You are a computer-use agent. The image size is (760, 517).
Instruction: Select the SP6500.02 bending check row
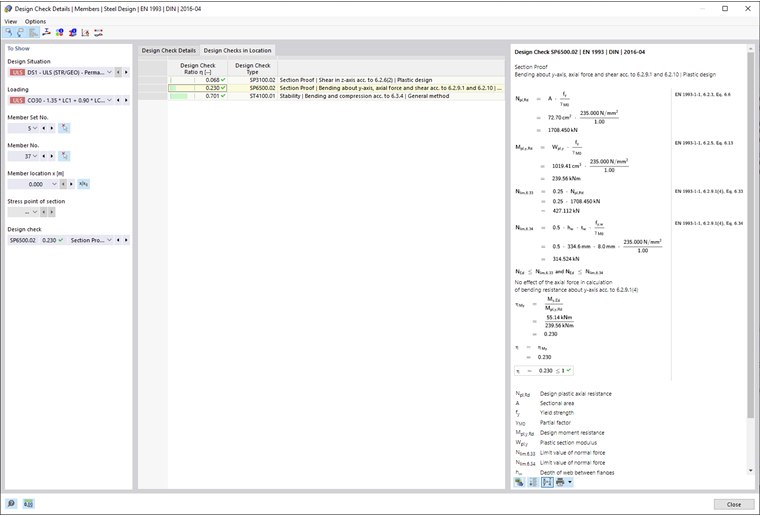pyautogui.click(x=336, y=88)
